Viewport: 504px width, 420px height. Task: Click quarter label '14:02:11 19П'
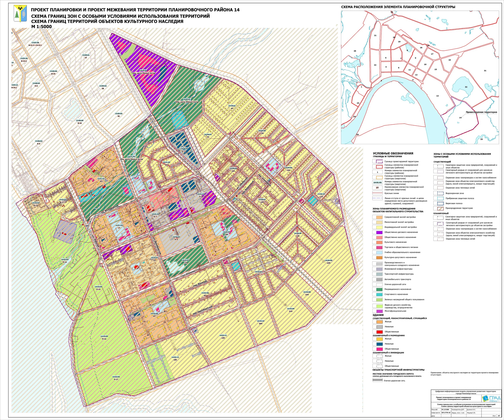[x=223, y=337]
